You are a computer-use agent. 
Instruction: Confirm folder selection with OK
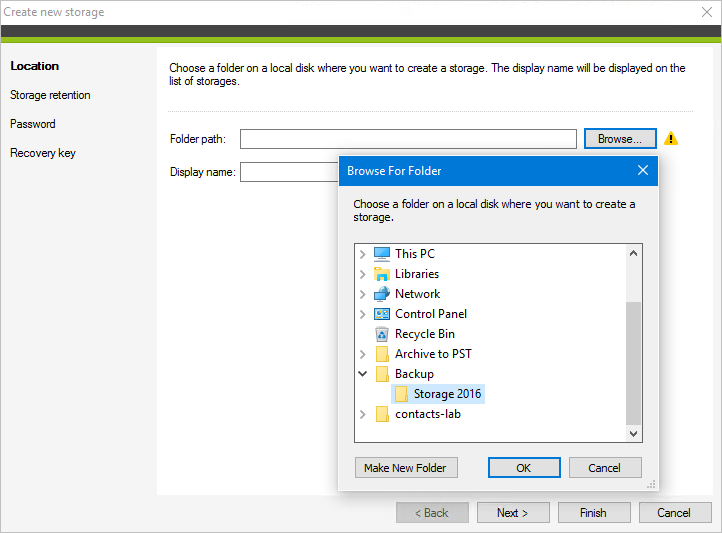[x=524, y=468]
